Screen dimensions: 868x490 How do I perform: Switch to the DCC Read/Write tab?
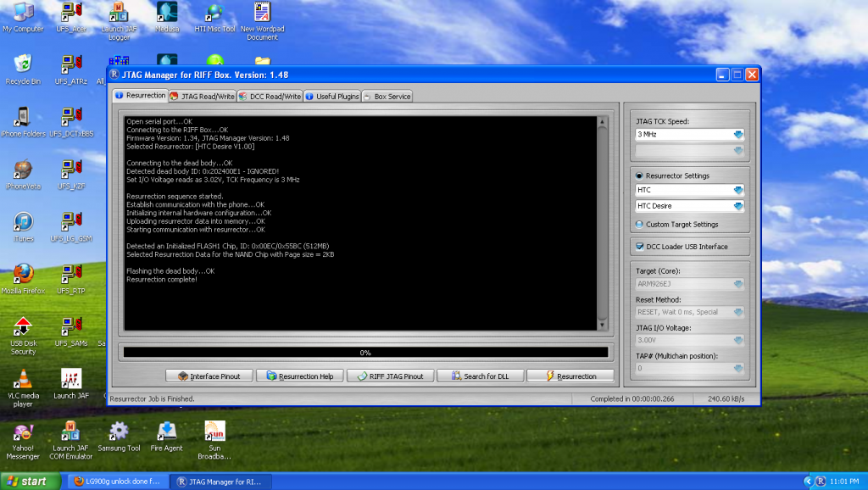click(270, 97)
